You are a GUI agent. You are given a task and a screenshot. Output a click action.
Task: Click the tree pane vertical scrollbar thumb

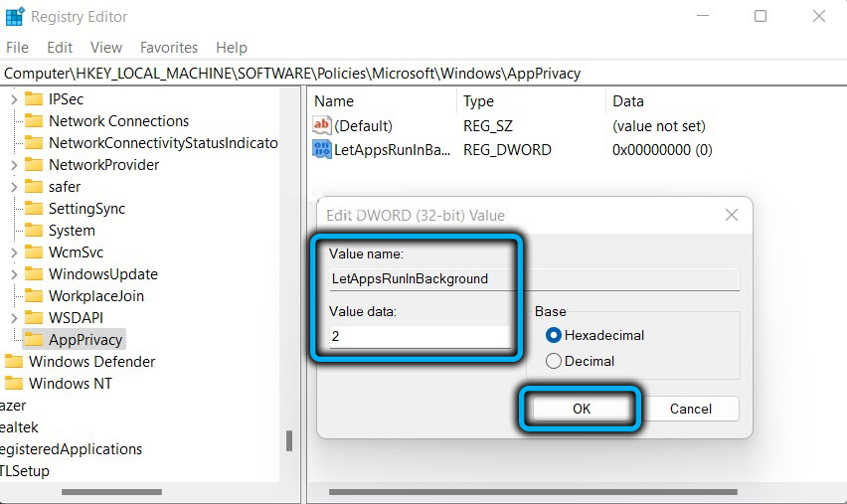290,440
